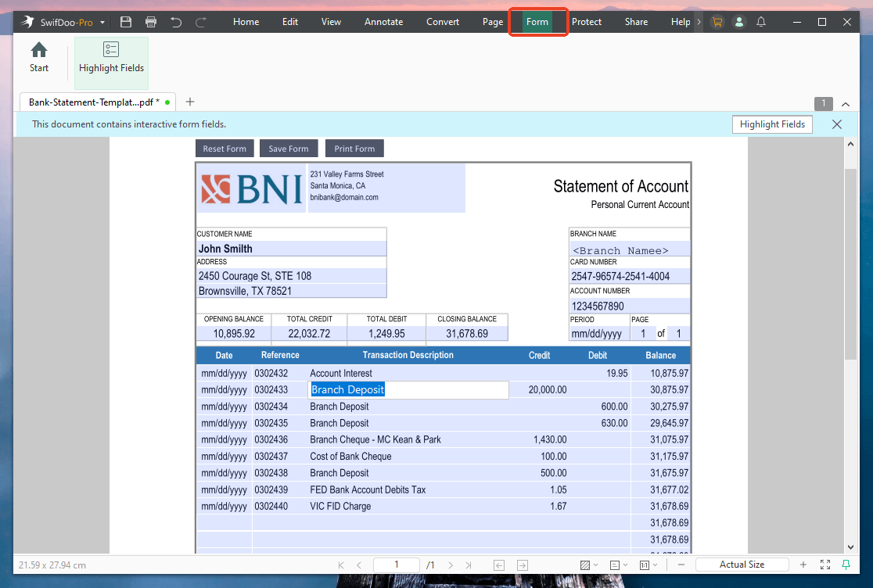Open the Actual Size zoom selector
The height and width of the screenshot is (588, 873).
742,565
